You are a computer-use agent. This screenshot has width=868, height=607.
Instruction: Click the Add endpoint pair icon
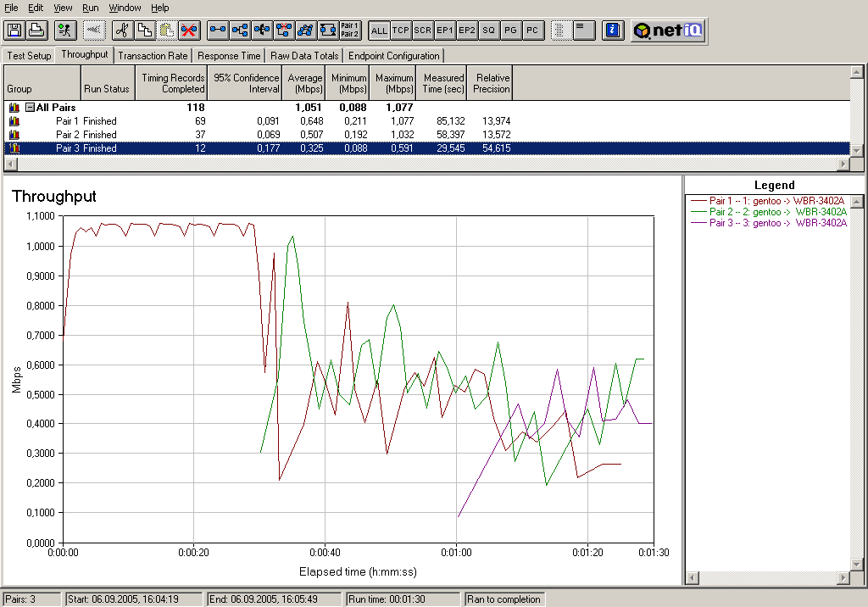coord(218,30)
